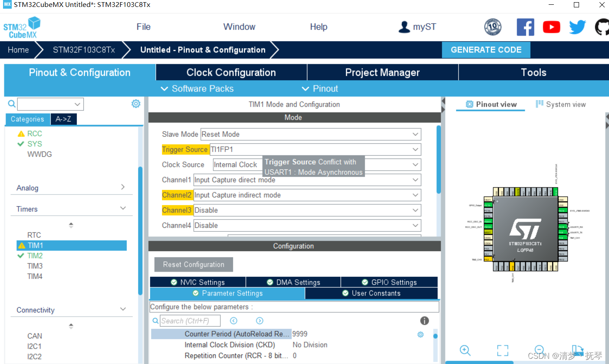Click the GENERATE CODE button

(x=486, y=50)
